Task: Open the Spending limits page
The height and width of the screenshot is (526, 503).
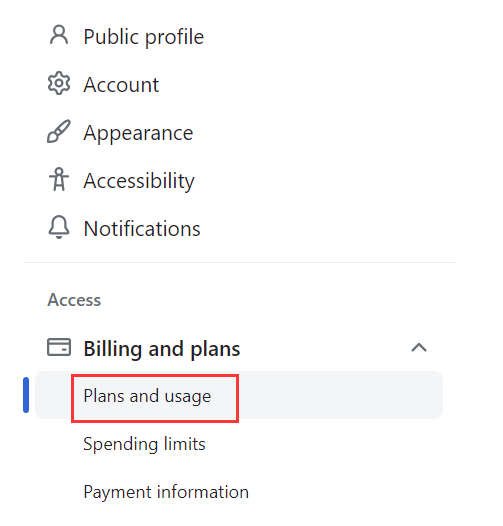Action: pyautogui.click(x=144, y=444)
